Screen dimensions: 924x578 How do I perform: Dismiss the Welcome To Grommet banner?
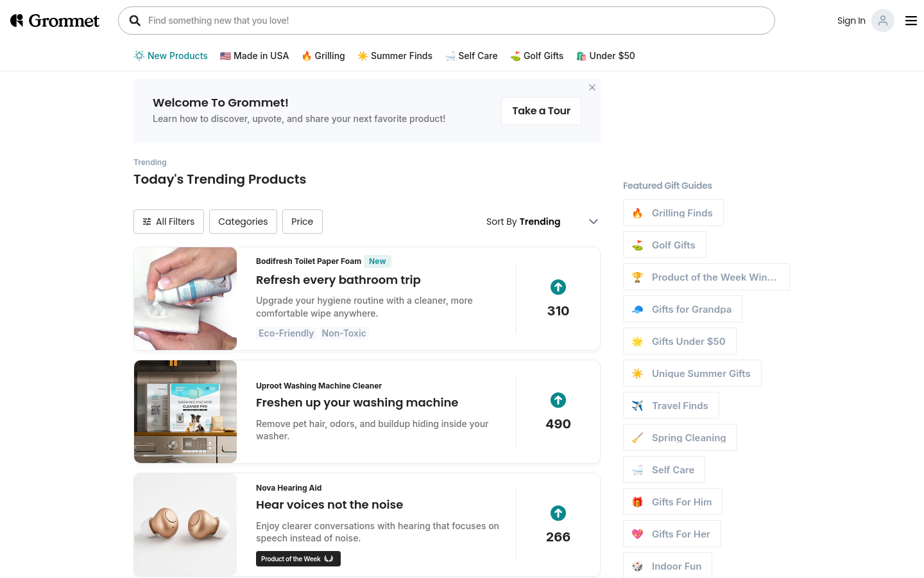592,87
